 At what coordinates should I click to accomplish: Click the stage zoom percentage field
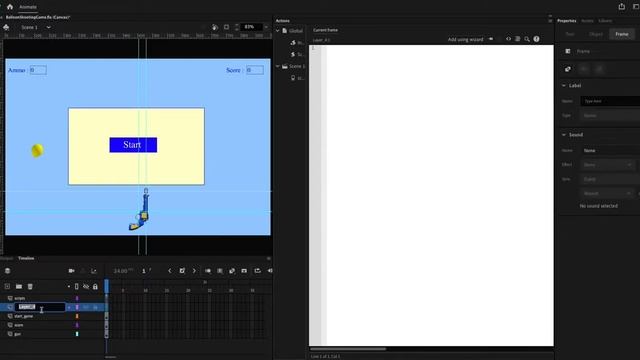pos(251,27)
